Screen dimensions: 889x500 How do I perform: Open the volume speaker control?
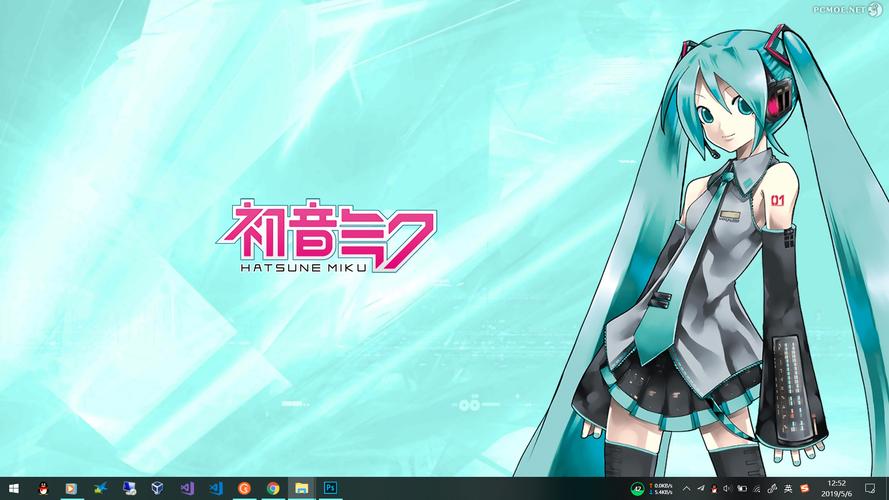[x=727, y=488]
